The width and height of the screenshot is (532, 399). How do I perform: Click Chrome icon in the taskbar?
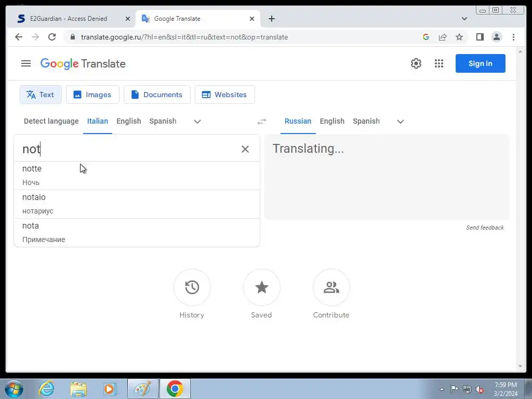(x=175, y=389)
